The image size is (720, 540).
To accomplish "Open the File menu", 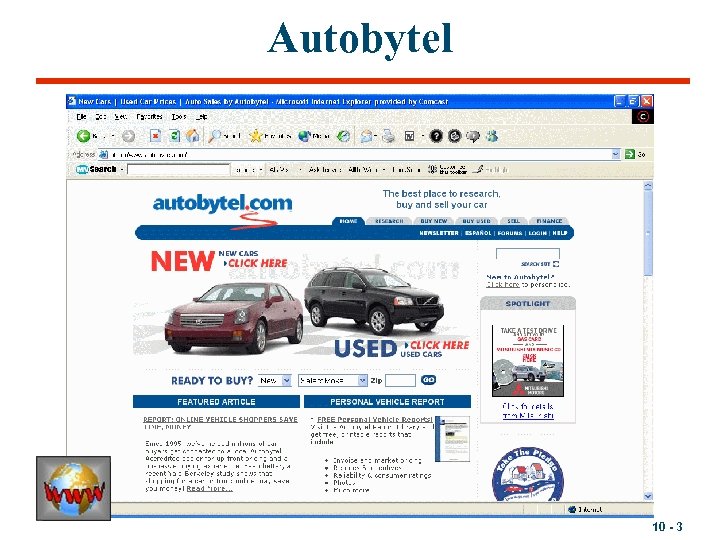I will pyautogui.click(x=81, y=117).
